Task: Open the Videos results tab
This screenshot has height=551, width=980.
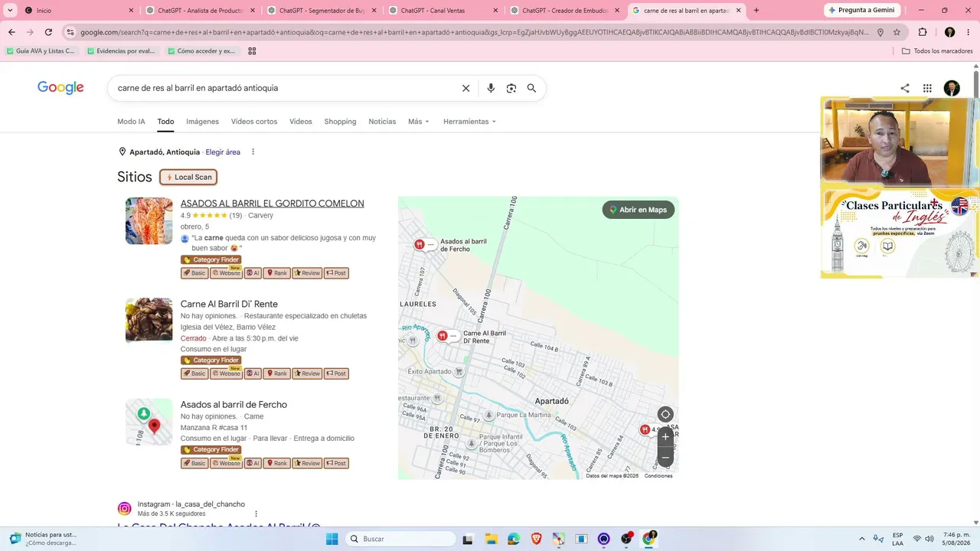Action: (301, 122)
